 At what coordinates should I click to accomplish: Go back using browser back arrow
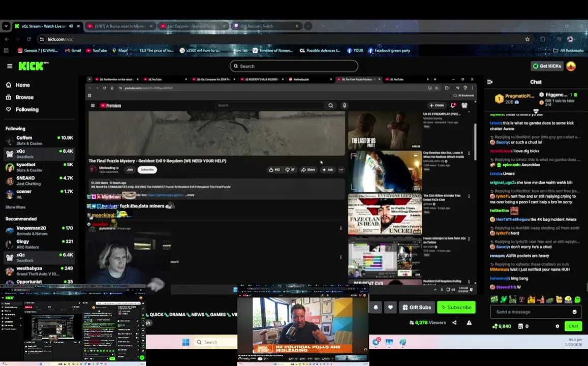pyautogui.click(x=7, y=39)
